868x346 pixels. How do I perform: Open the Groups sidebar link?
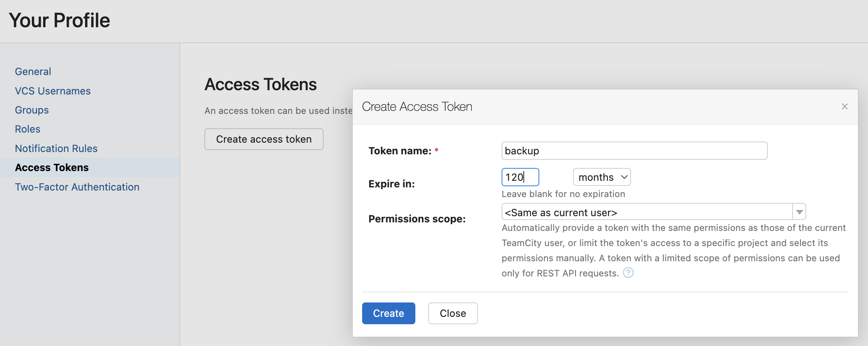[32, 110]
